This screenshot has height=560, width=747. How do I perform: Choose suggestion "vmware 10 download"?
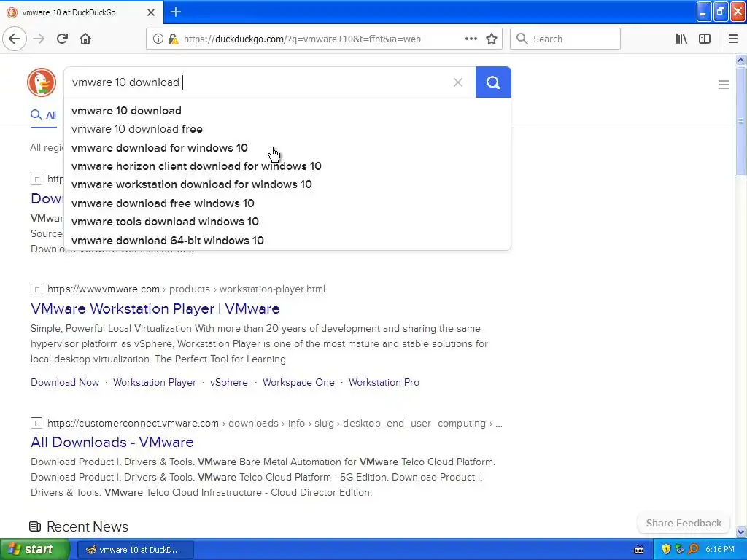click(287, 111)
